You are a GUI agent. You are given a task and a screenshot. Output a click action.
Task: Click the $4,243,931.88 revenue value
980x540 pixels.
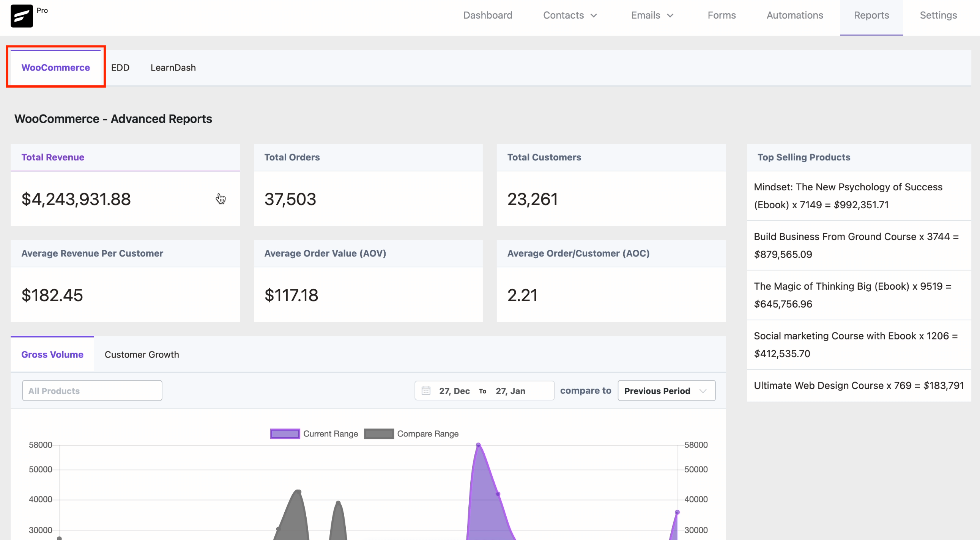[x=76, y=199]
